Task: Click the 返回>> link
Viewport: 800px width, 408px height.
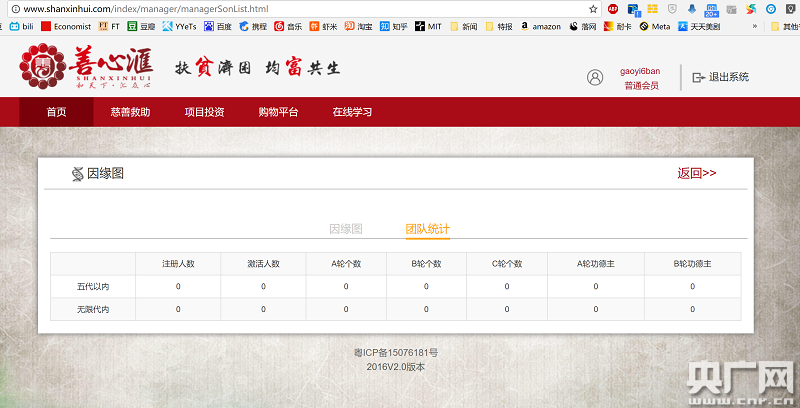Action: pos(697,173)
